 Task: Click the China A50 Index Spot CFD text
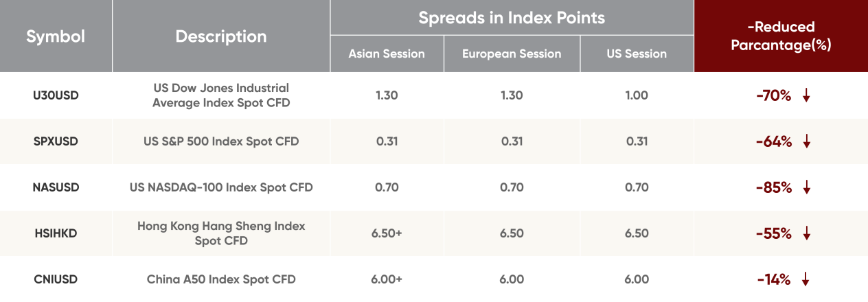pos(221,279)
